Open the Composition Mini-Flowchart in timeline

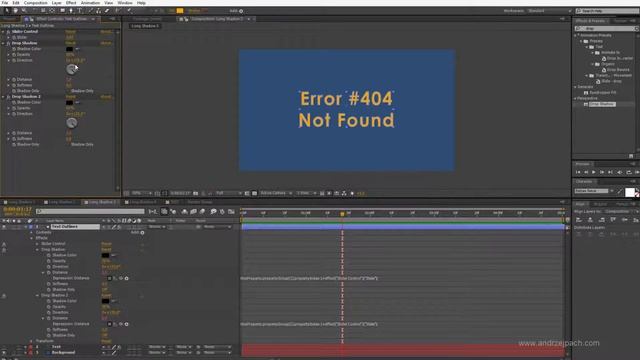pos(152,211)
